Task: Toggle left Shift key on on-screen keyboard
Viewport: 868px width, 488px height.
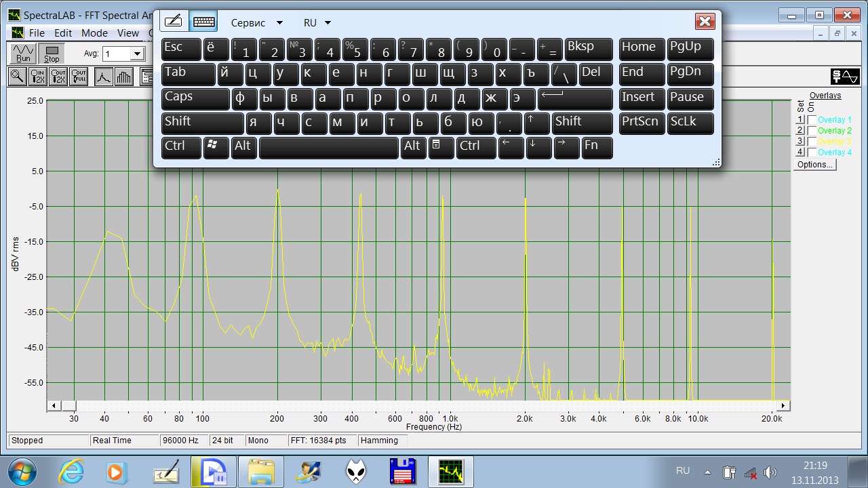Action: pos(203,123)
